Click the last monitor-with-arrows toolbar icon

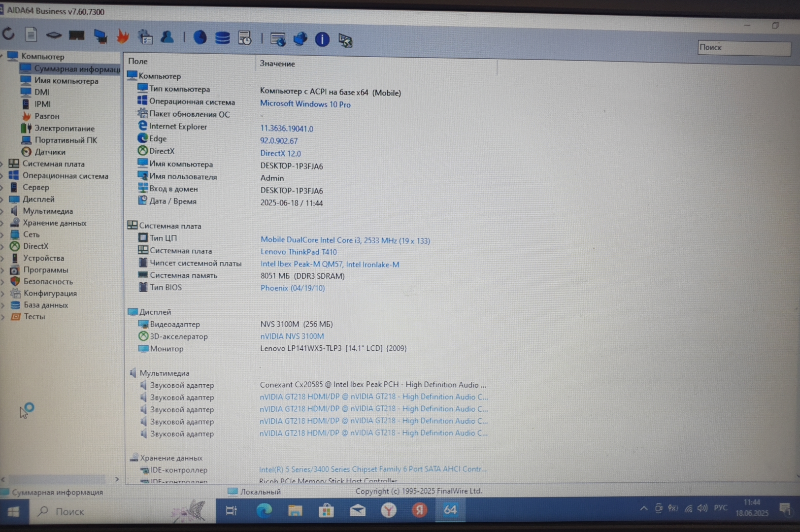coord(345,40)
